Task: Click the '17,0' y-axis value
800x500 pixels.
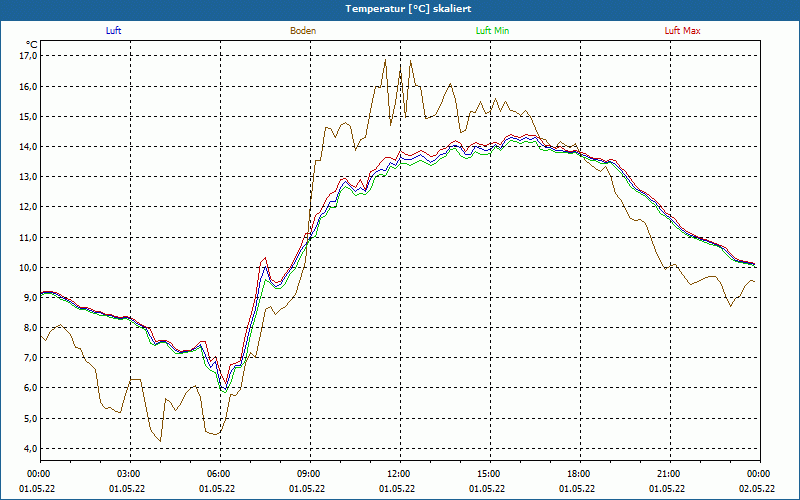Action: [29, 56]
